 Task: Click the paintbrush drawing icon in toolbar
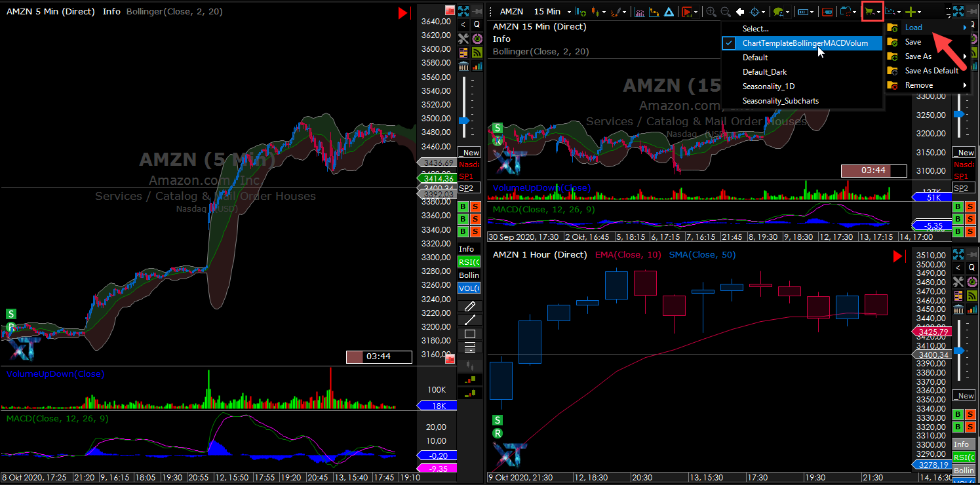pyautogui.click(x=616, y=12)
